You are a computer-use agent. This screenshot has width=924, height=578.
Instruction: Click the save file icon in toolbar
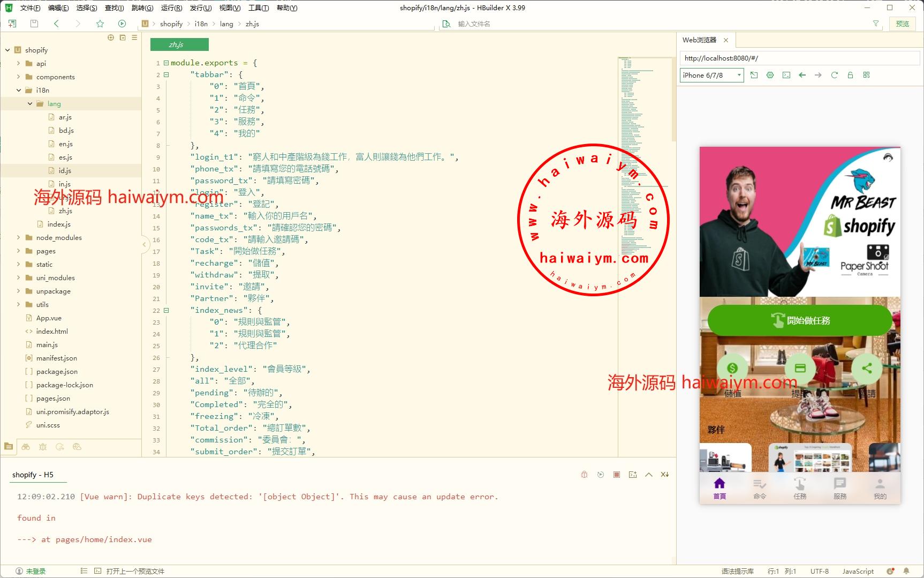pos(34,24)
